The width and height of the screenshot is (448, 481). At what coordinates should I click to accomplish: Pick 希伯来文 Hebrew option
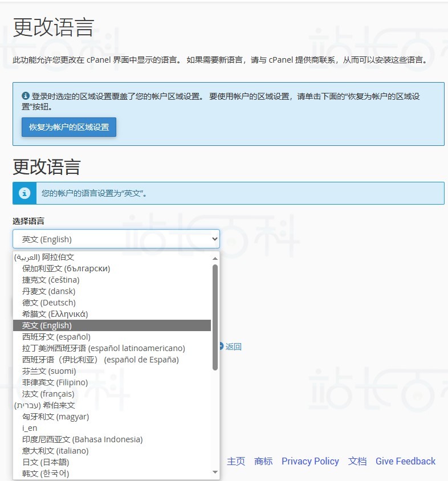pos(112,405)
